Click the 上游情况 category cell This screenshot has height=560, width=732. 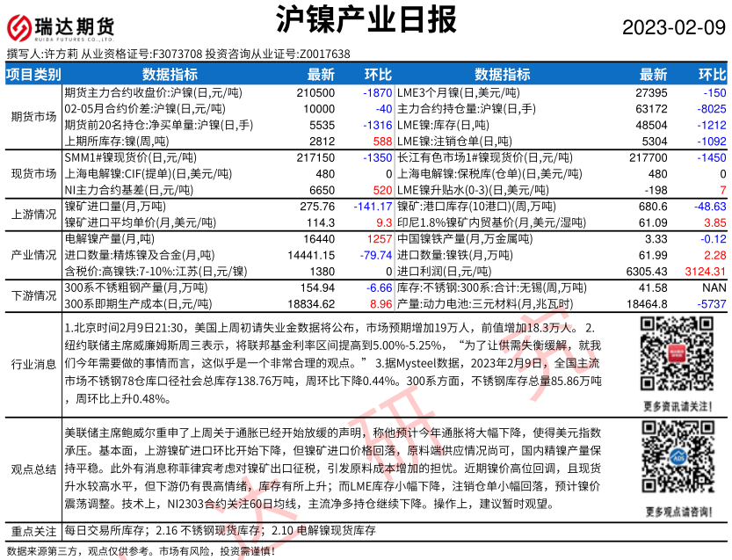(33, 215)
